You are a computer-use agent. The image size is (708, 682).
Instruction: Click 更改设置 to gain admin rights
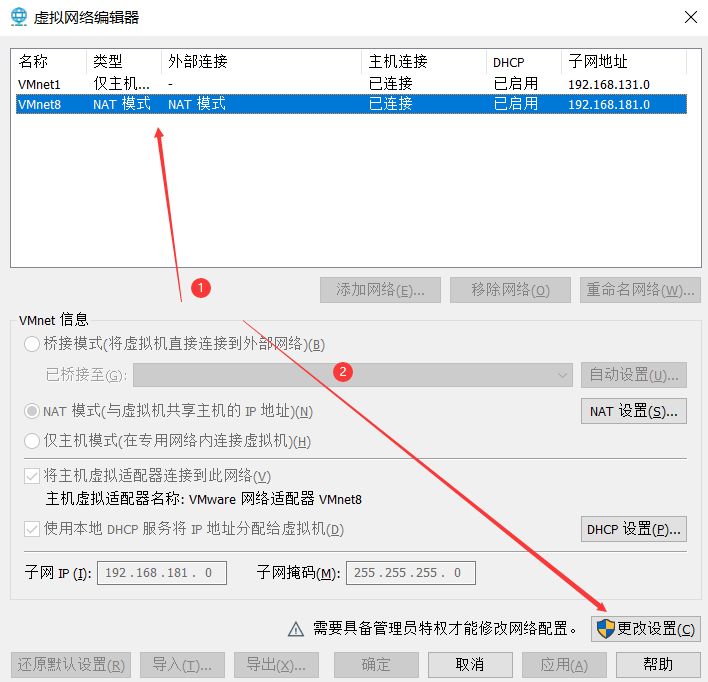pos(646,629)
